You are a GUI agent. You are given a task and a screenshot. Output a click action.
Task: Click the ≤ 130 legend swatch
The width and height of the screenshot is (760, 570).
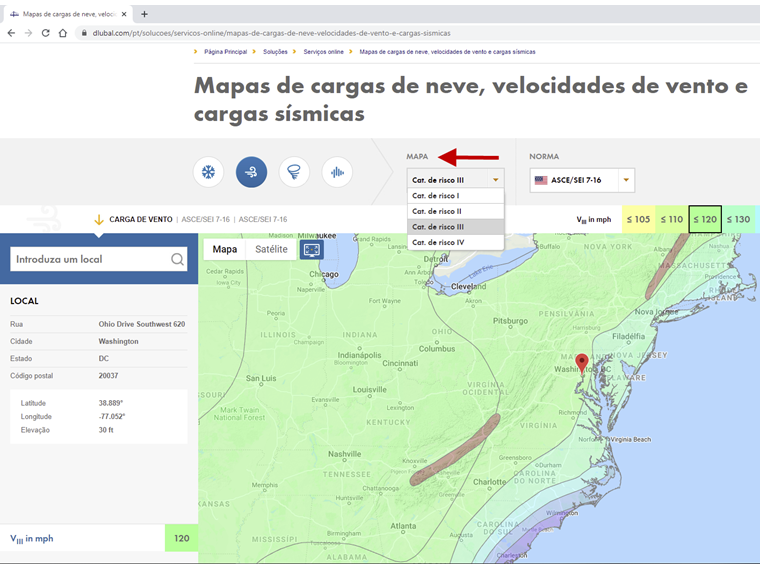739,219
